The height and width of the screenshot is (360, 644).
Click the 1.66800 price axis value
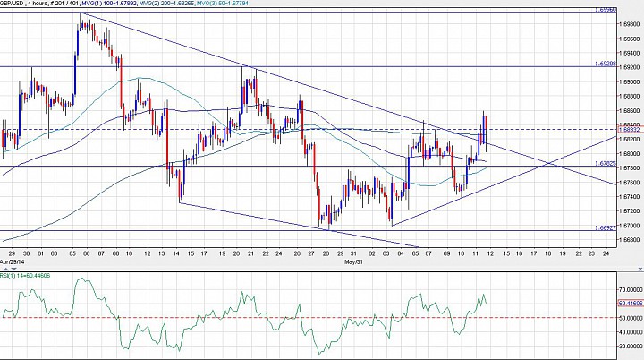[629, 240]
